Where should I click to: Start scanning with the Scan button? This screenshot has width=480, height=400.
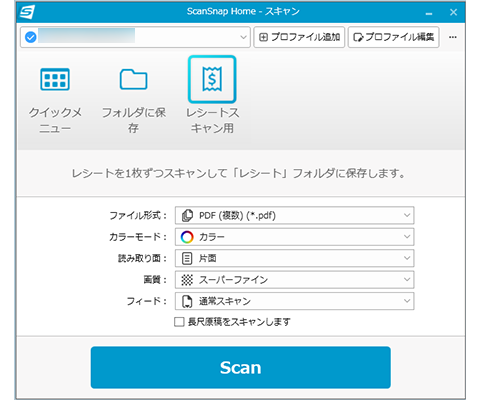coord(240,367)
